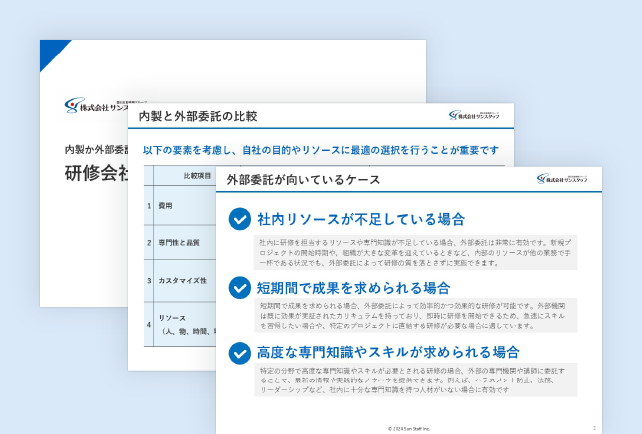Click the checkmark icon beside 社内リソースが不足している場合
This screenshot has height=434, width=642.
pos(240,219)
